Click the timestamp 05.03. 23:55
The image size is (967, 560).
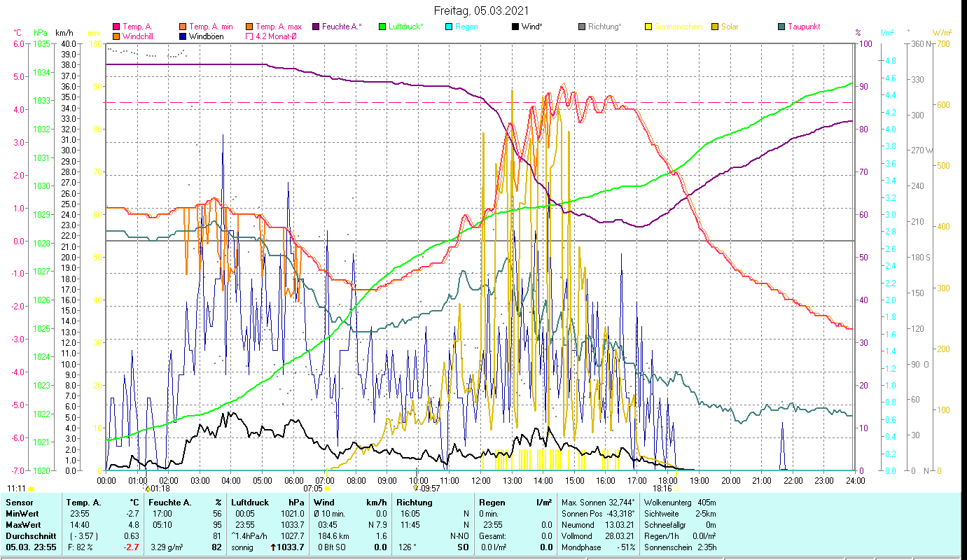point(31,547)
